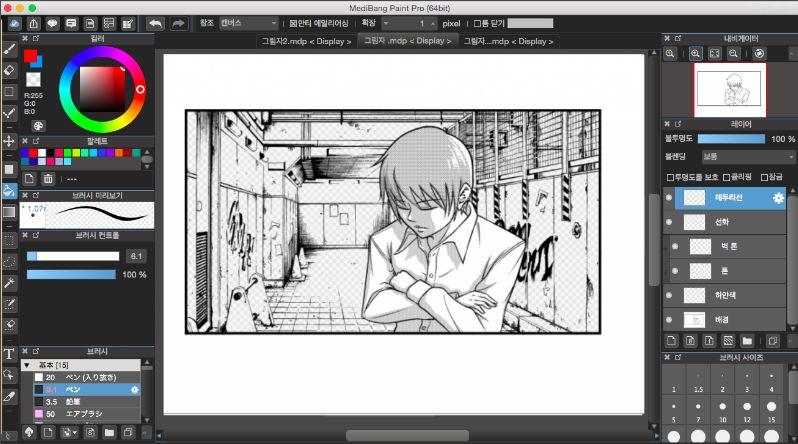798x444 pixels.
Task: Adjust the brush size slider
Action: (73, 256)
